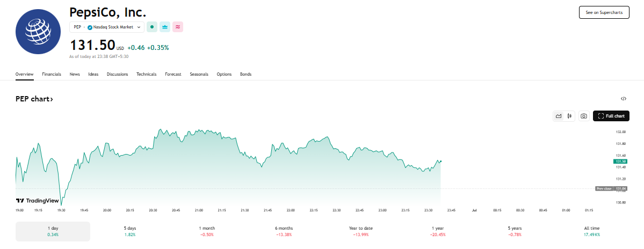Switch to area chart style
The width and height of the screenshot is (644, 249).
[x=559, y=116]
